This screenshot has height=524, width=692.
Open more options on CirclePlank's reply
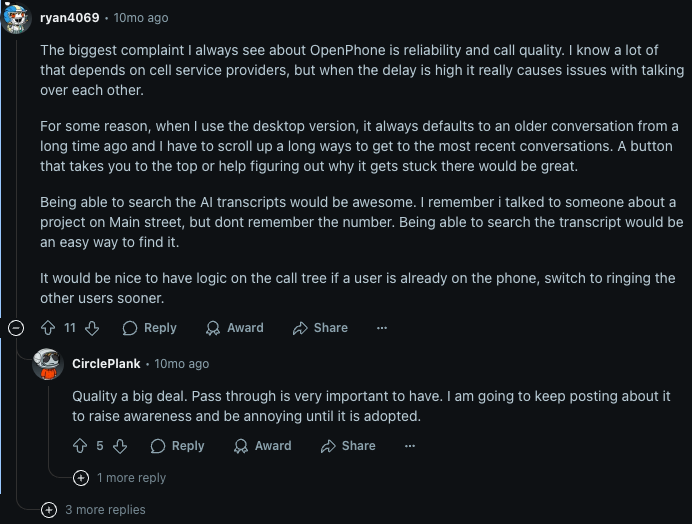pos(409,446)
